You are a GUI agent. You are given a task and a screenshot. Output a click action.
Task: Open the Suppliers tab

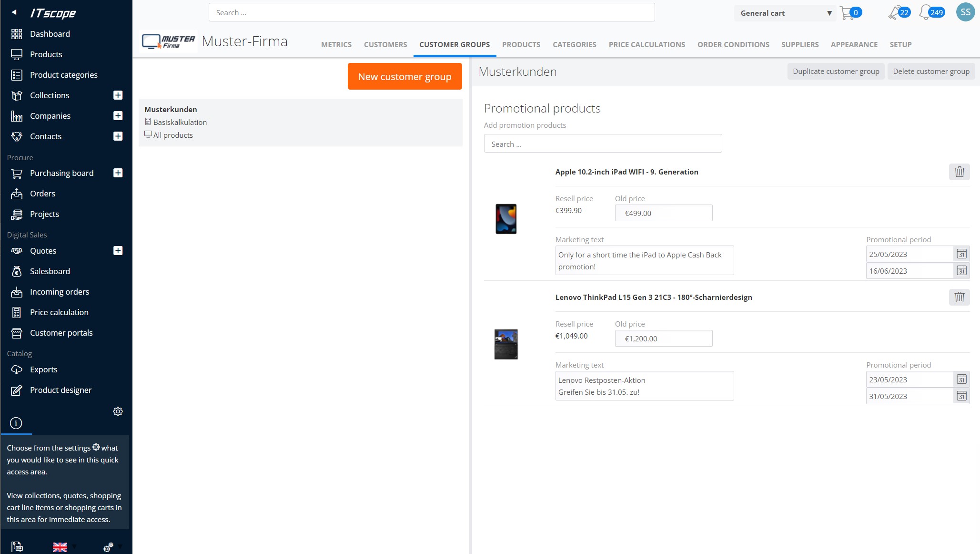click(x=800, y=44)
